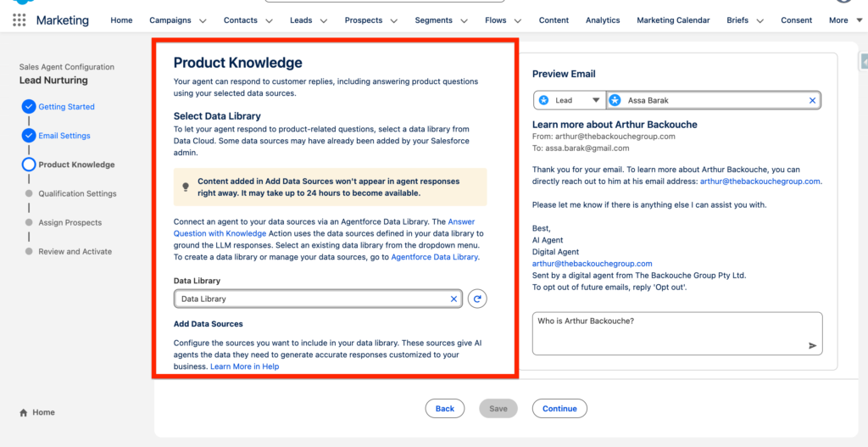Clear the Data Library field with X
The width and height of the screenshot is (868, 447).
pos(453,299)
